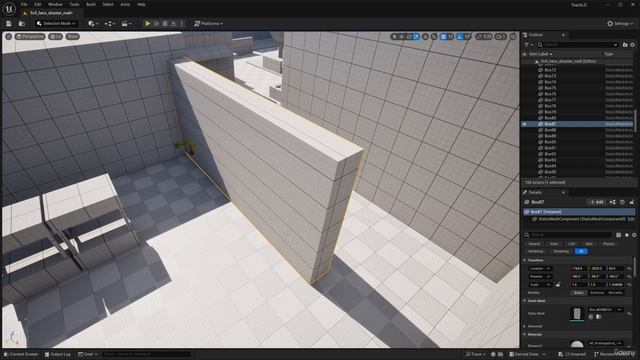Open the Blueprints dropdown in toolbar
The height and width of the screenshot is (360, 640).
(110, 24)
